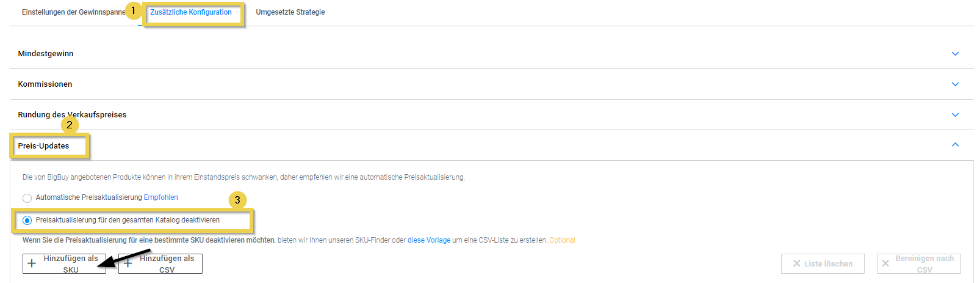Open the Umgesetzte Strategie tab
Viewport: 980px width, 283px height.
click(290, 12)
